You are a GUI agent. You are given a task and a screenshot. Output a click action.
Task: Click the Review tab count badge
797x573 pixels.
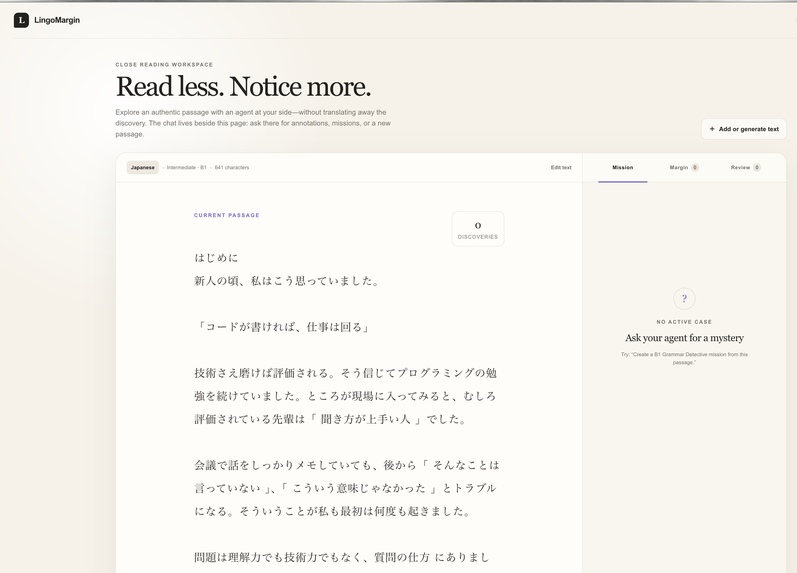757,167
